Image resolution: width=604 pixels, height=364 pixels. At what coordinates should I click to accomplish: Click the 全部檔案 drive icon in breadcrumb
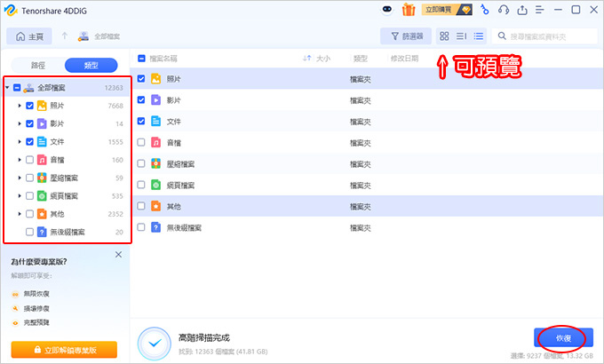click(x=83, y=36)
